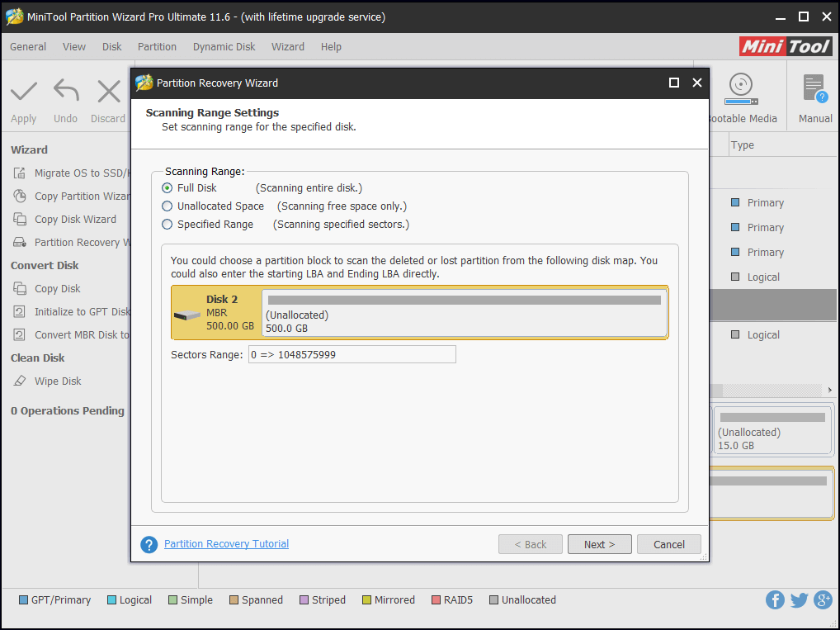Click Disk 2 hard drive icon

tap(187, 315)
